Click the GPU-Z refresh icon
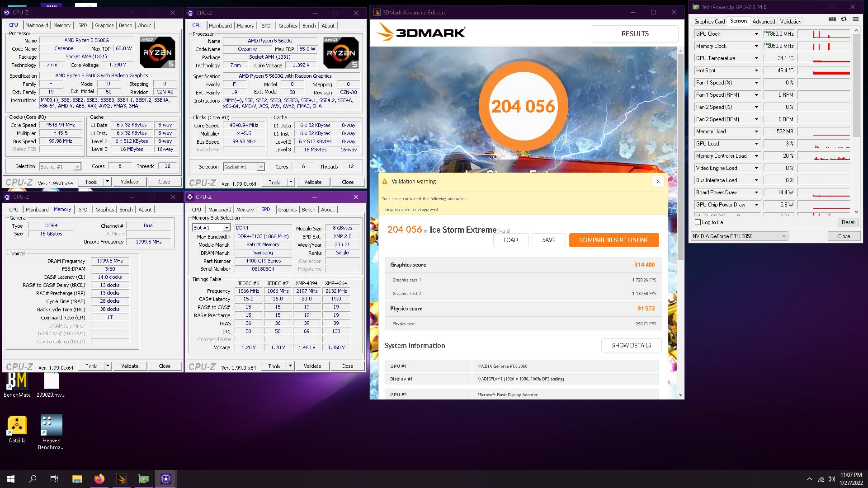The height and width of the screenshot is (488, 868). [844, 19]
